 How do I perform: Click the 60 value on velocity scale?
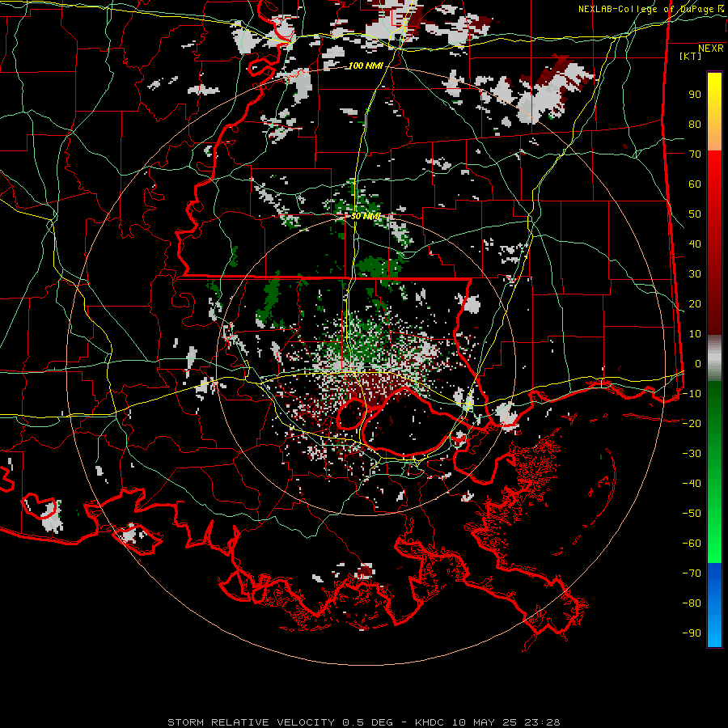[695, 184]
